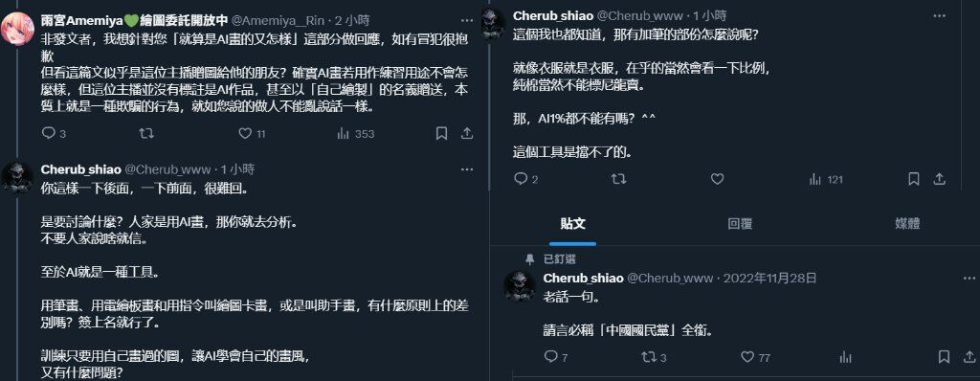Share Amemiya's tweet
Image resolution: width=980 pixels, height=381 pixels.
(467, 133)
